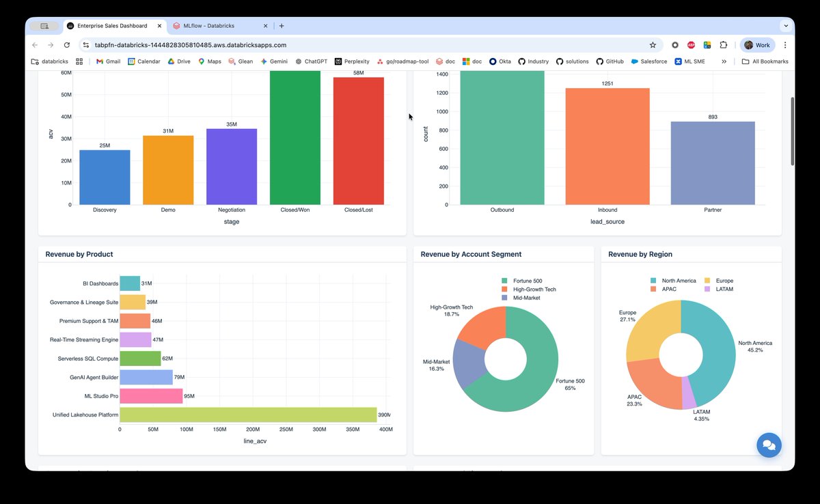Open the Calendar bookmark
The width and height of the screenshot is (820, 504).
coord(143,61)
